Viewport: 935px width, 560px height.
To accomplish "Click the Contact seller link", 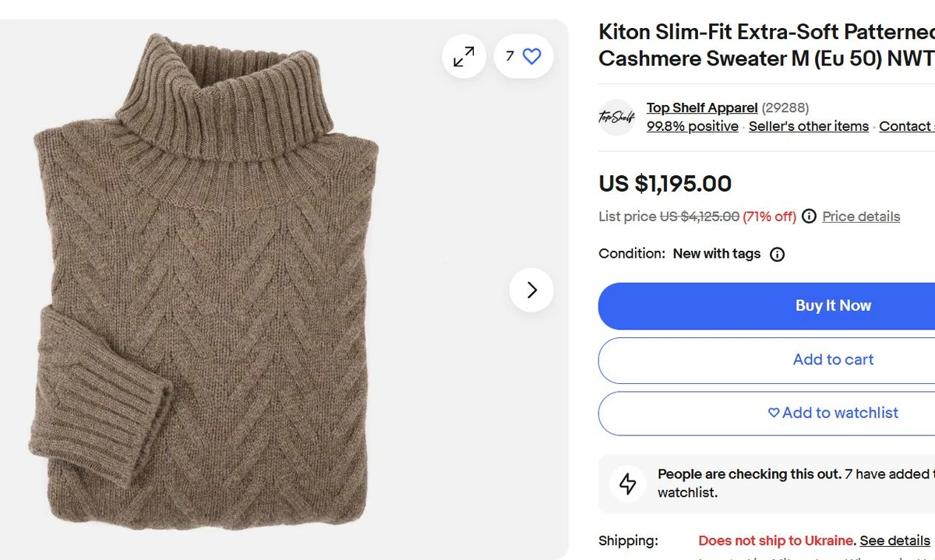I will [906, 126].
